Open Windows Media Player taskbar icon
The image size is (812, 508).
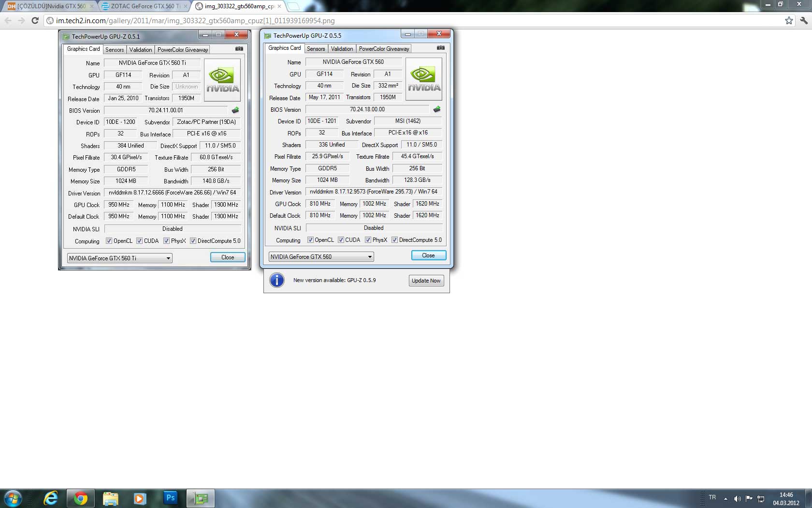[x=140, y=498]
